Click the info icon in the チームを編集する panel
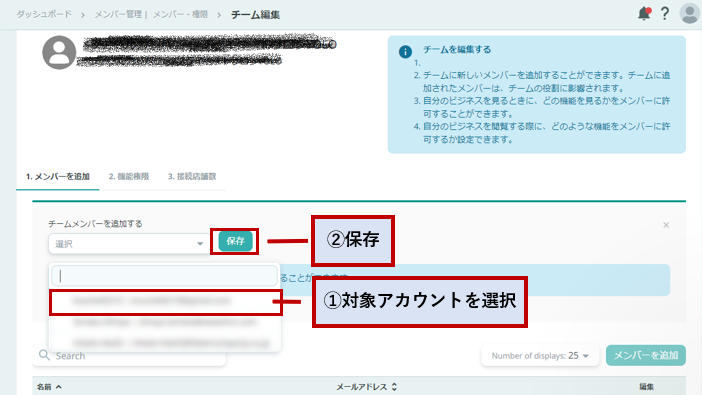Screen dimensions: 702x395 (x=405, y=52)
